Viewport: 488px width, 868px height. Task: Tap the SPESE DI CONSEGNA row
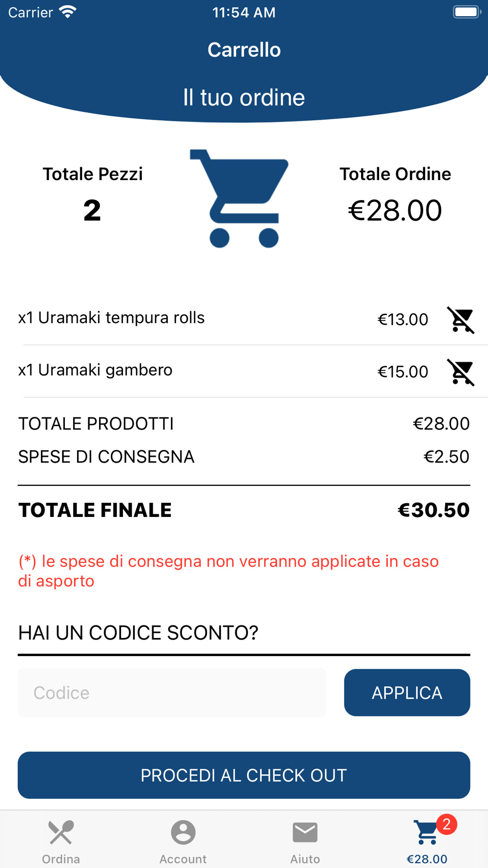pos(244,457)
